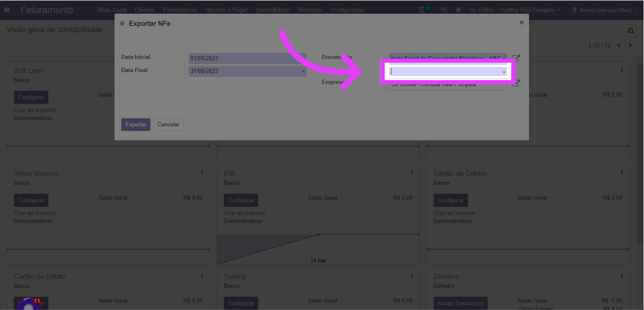Expand the highlighted empty dropdown field
Screen dimensions: 644x310
(448, 72)
